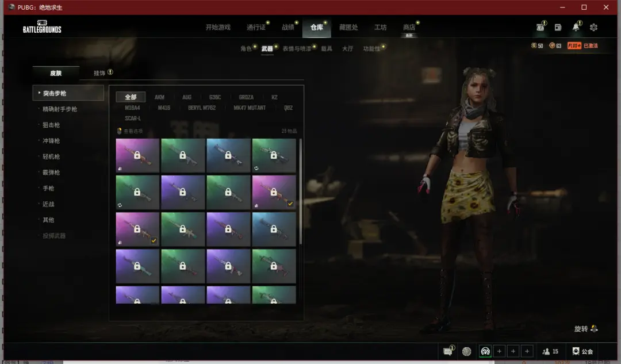The image size is (621, 364).
Task: Expand the 冲锋枪 weapon category
Action: [x=51, y=141]
